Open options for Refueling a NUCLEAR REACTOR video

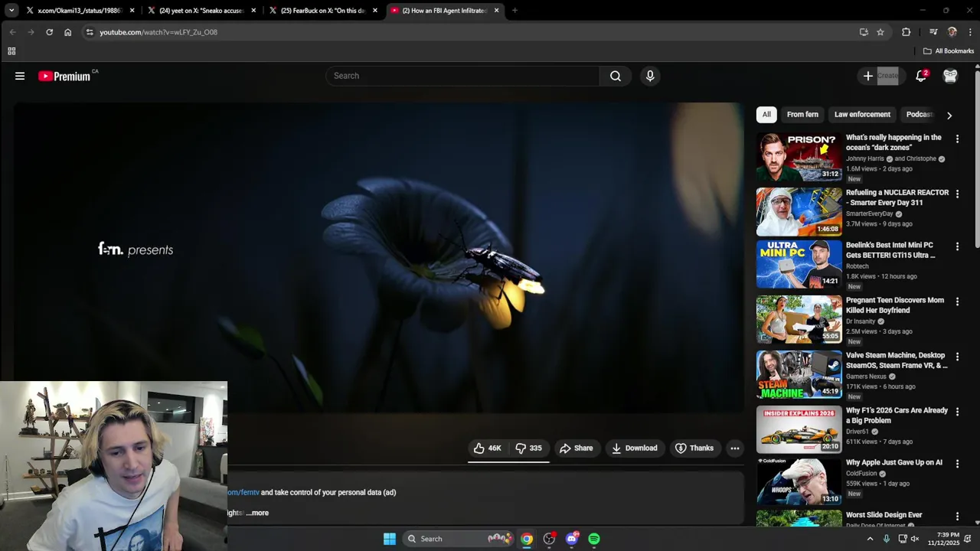click(957, 194)
